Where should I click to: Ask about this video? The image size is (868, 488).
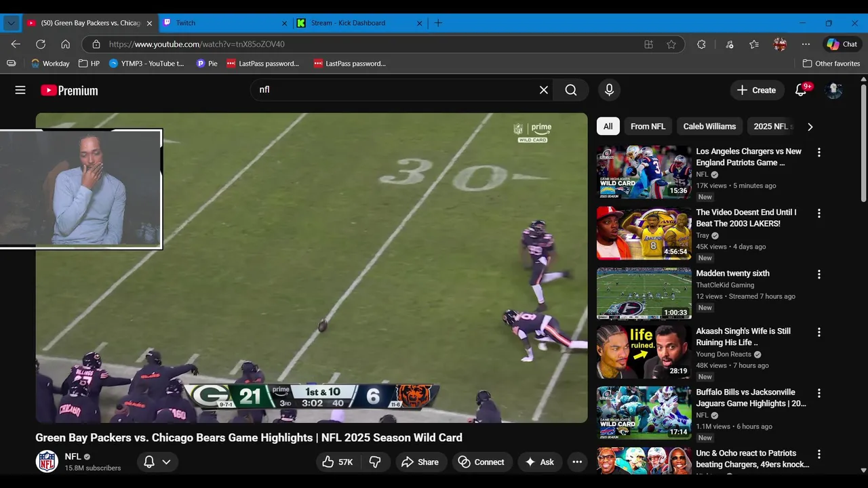[x=539, y=462]
